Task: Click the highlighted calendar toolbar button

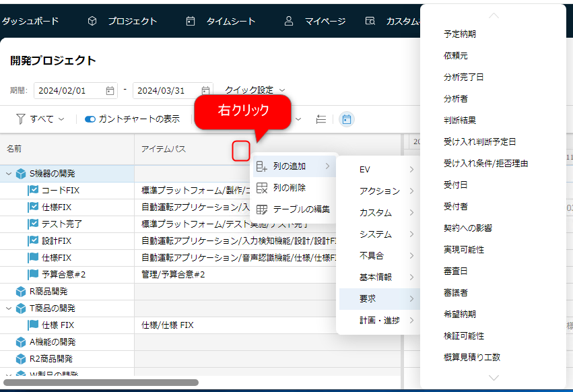Action: [347, 119]
